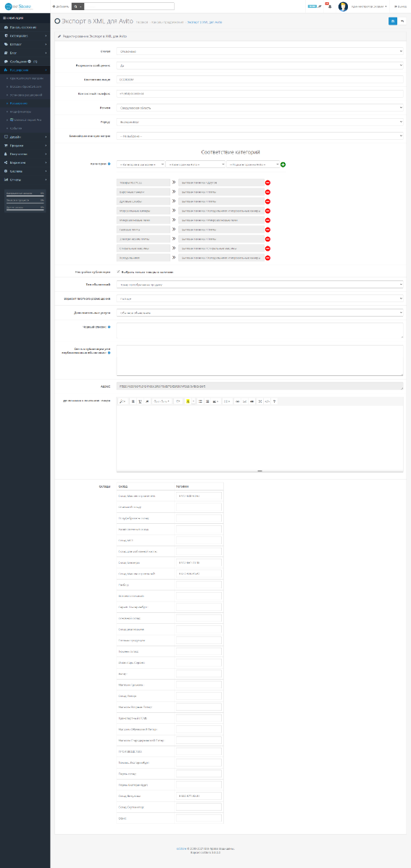Screen dimensions: 411x868
Task: Open the Статус dropdown
Action: coord(260,51)
